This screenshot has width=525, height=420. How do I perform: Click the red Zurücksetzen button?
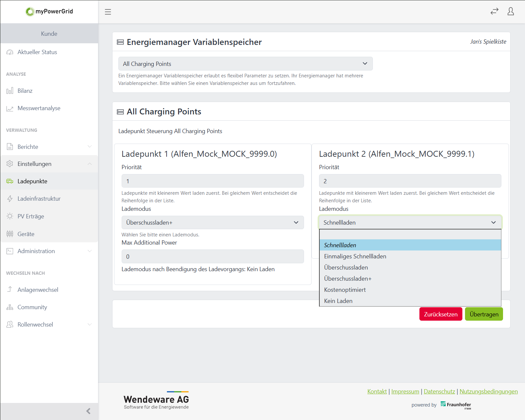pyautogui.click(x=440, y=314)
